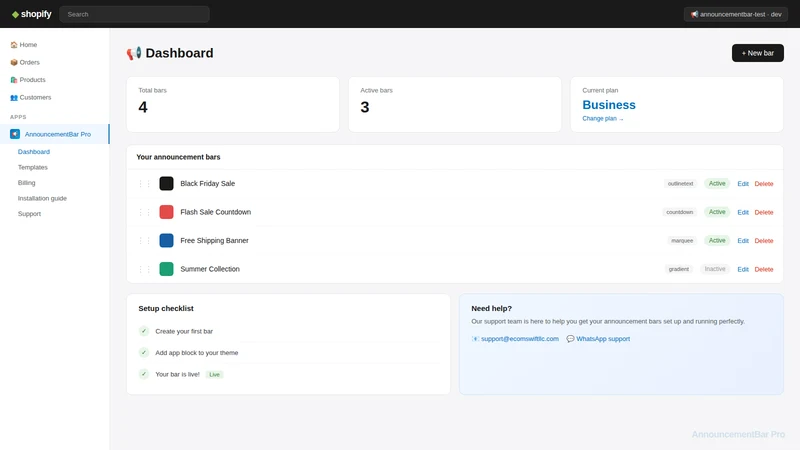The image size is (800, 450).
Task: Click the drag handle for Black Friday Sale
Action: (144, 184)
